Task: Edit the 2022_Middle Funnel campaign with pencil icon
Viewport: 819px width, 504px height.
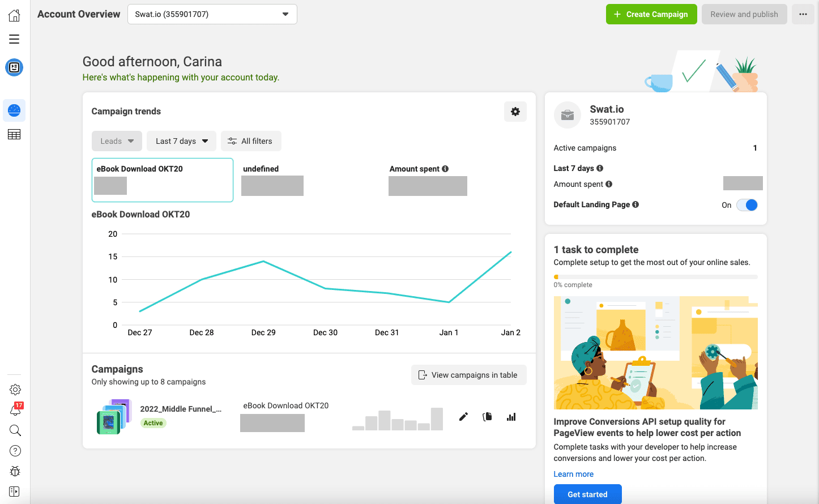Action: click(x=463, y=416)
